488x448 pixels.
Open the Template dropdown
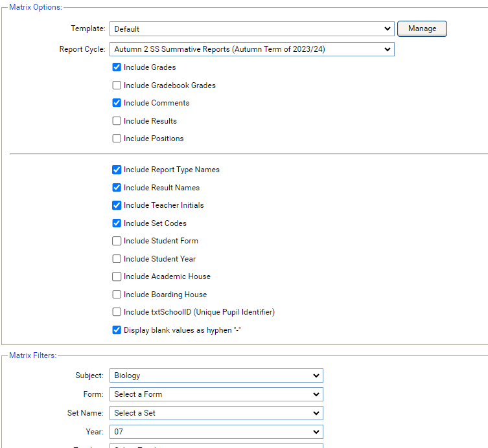point(251,29)
